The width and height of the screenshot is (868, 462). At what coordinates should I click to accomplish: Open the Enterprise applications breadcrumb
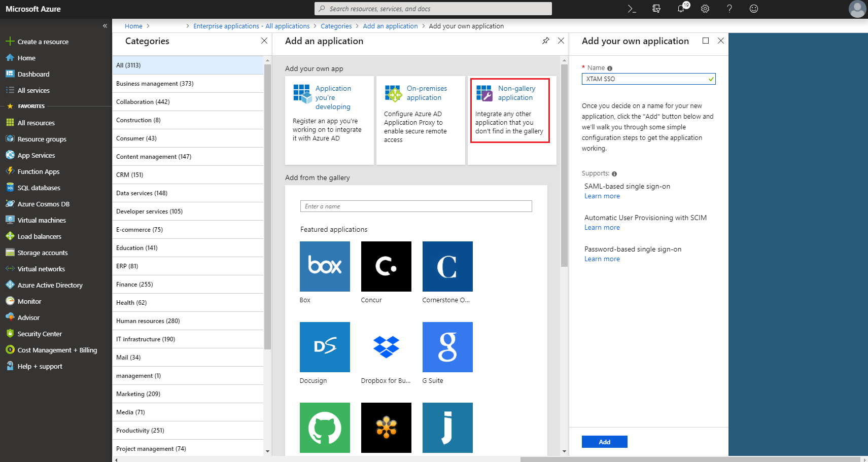click(x=252, y=26)
